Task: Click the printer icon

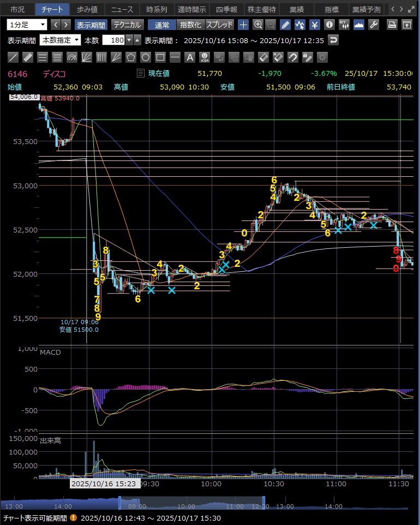Action: click(x=392, y=25)
